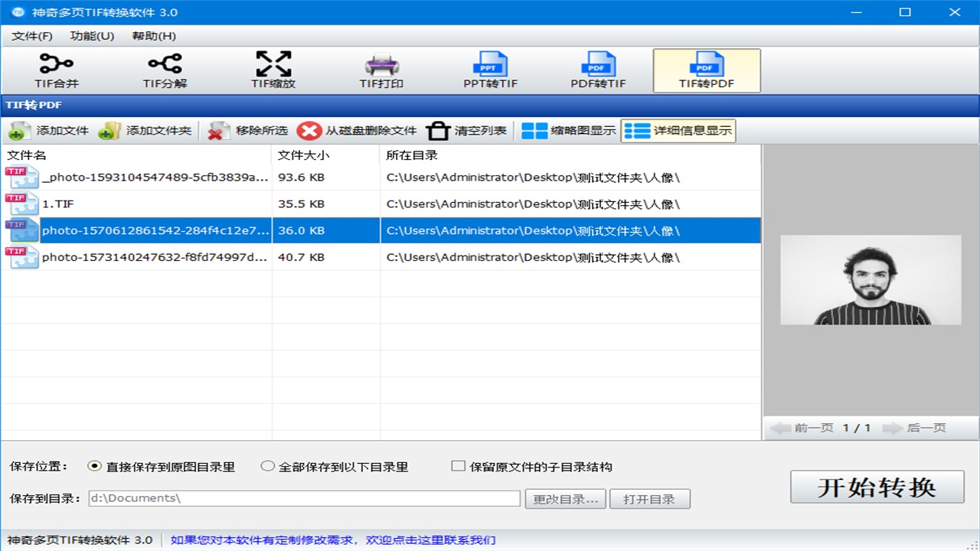Enable 保留原文件的子目录结构 checkbox
The width and height of the screenshot is (980, 551).
[x=456, y=465]
